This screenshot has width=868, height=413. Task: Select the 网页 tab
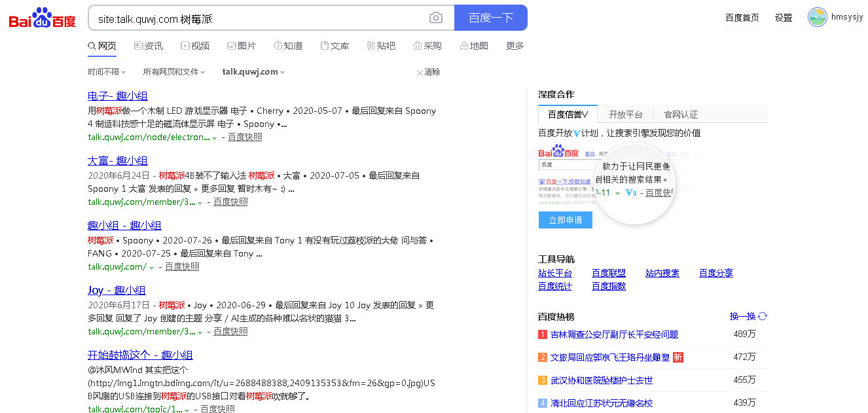tap(102, 46)
